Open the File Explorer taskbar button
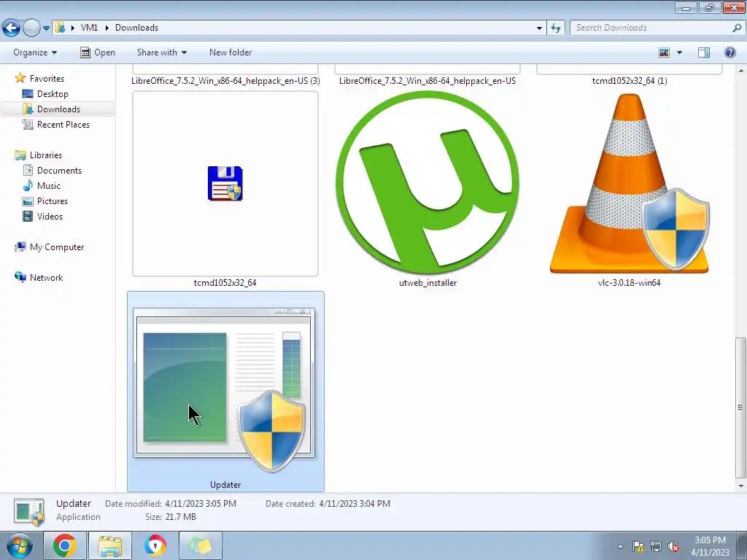The width and height of the screenshot is (747, 560). [x=110, y=545]
